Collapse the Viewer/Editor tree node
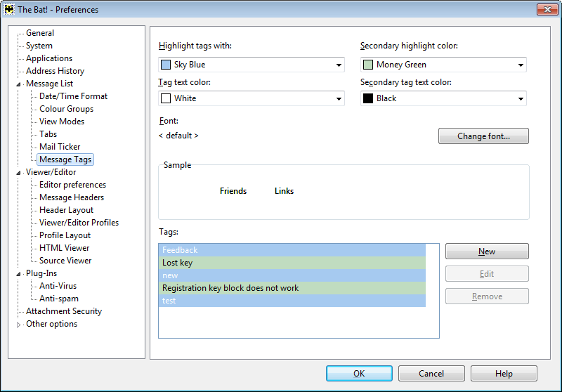Viewport: 562px width, 392px height. [18, 173]
